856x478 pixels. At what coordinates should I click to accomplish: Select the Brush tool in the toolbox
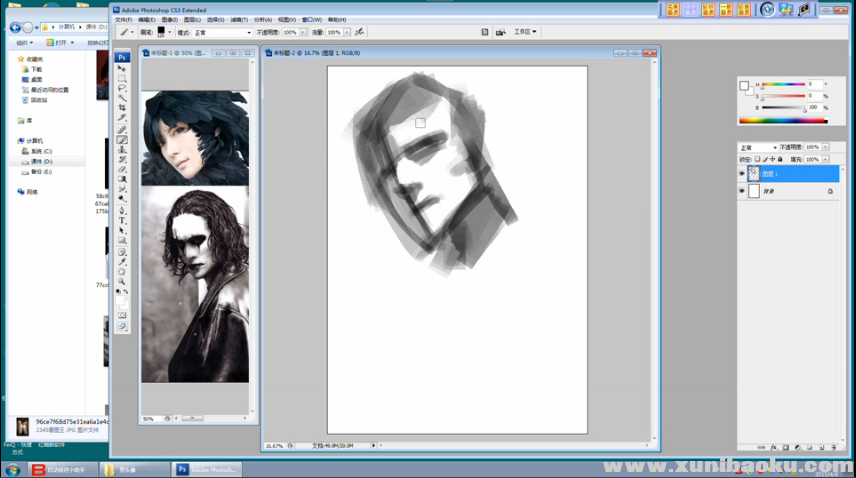[x=122, y=139]
